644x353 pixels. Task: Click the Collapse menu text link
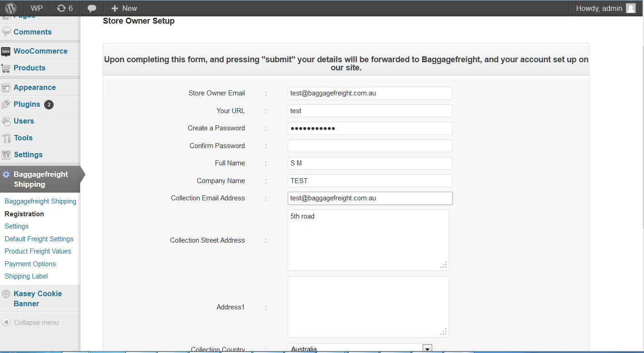pos(36,323)
